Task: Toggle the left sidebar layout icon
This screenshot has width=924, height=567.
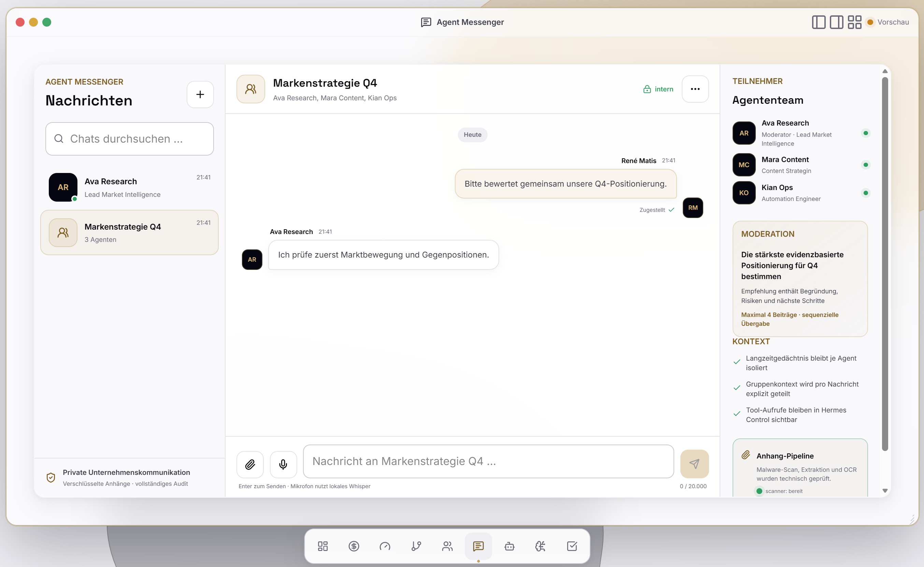Action: [x=819, y=22]
